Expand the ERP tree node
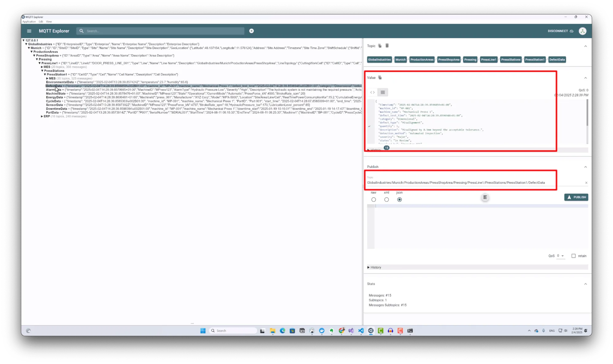The image size is (613, 364). [42, 117]
